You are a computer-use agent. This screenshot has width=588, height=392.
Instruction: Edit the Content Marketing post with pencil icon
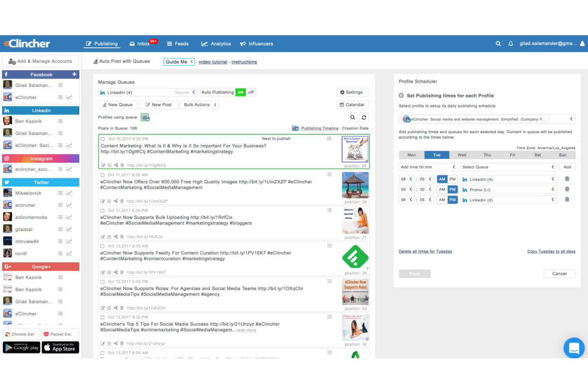tap(103, 165)
